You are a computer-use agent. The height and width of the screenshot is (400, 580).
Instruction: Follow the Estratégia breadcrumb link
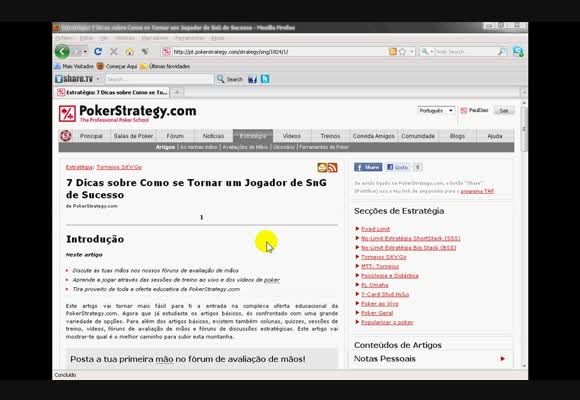79,167
